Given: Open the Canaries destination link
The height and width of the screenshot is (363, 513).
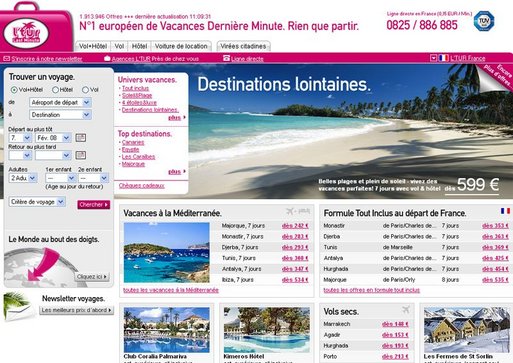Looking at the screenshot, I should (x=133, y=142).
